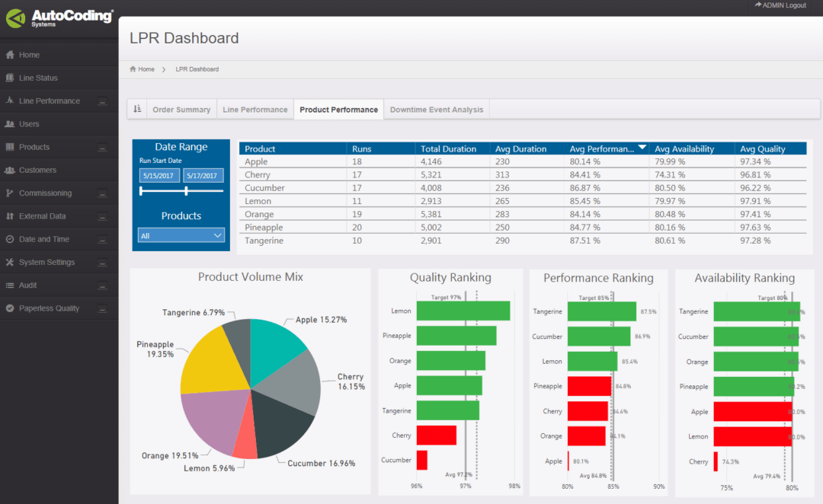Screen dimensions: 823x504
Task: Click the Products sidebar icon
Action: pos(10,147)
